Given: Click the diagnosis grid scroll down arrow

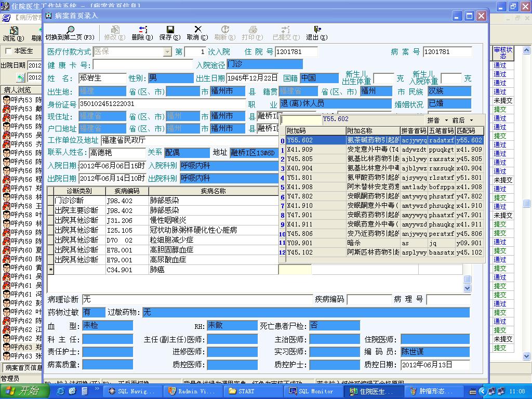Looking at the screenshot, I should [467, 288].
